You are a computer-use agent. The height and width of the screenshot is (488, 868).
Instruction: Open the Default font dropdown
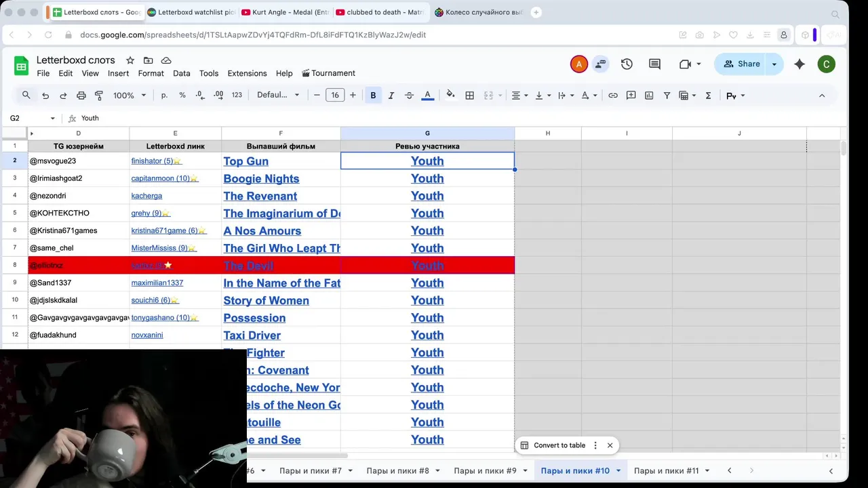(x=277, y=96)
